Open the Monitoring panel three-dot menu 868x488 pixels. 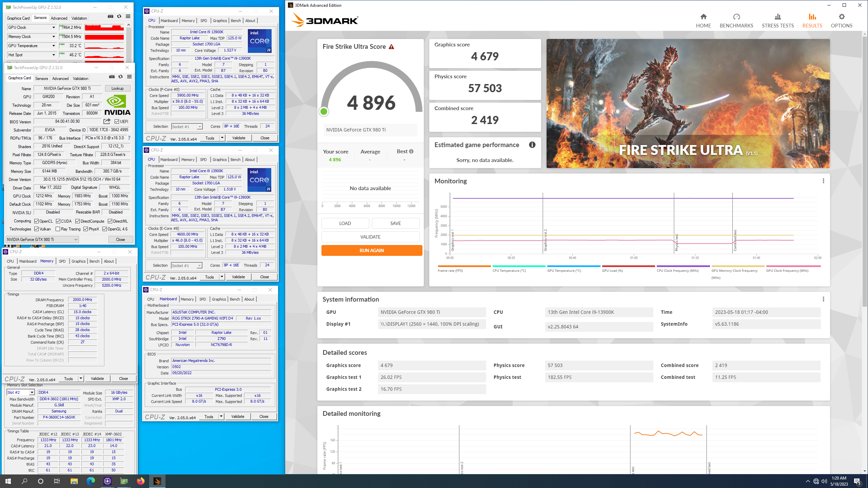point(823,181)
